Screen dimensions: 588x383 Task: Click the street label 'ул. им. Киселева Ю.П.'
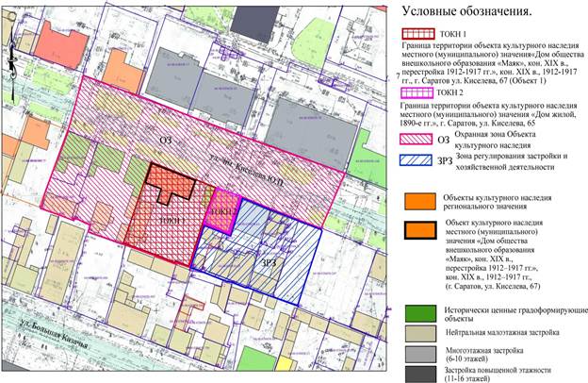pos(246,170)
